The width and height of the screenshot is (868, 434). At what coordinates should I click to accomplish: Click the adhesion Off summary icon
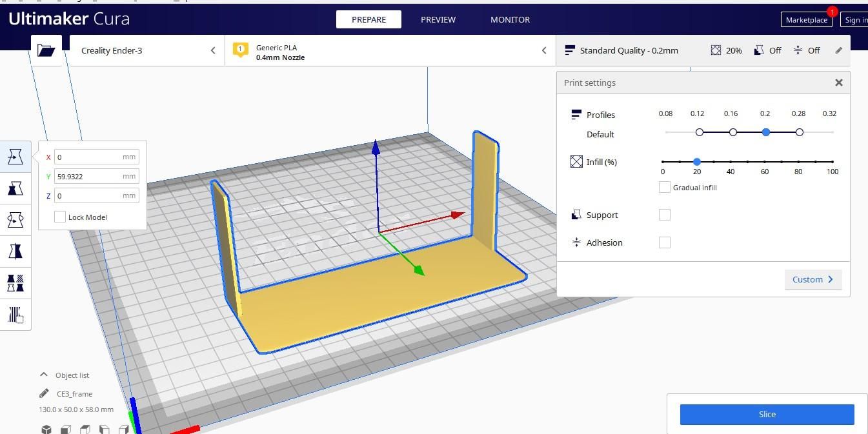[x=798, y=50]
